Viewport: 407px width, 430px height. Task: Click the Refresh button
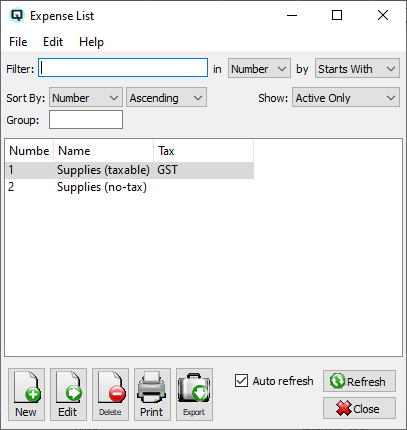359,381
